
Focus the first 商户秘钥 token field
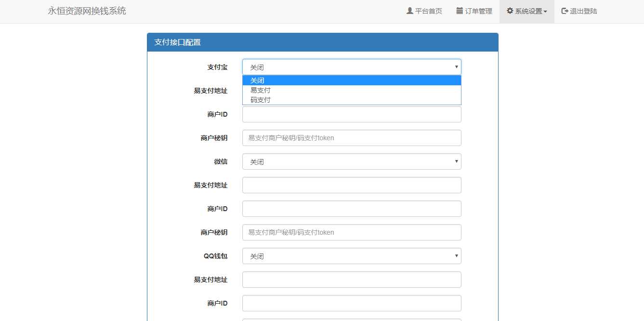351,138
